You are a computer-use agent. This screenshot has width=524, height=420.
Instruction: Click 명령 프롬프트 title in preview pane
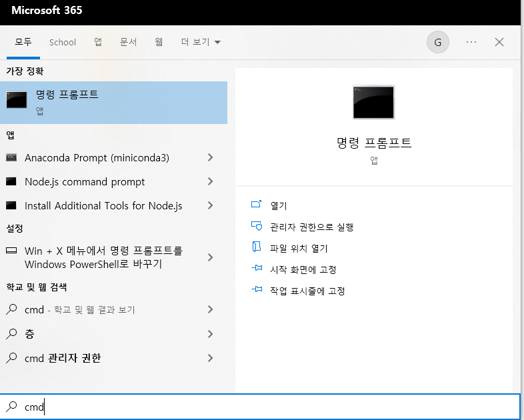pyautogui.click(x=373, y=143)
